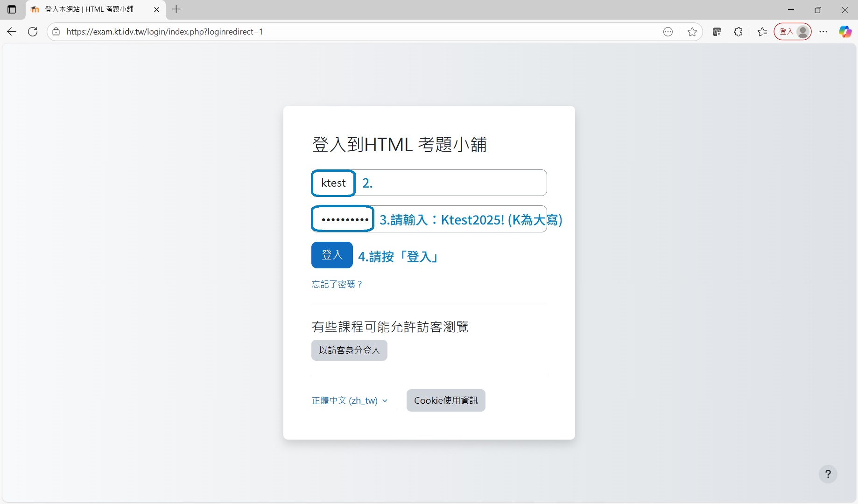The width and height of the screenshot is (858, 504).
Task: View site information lock icon
Action: (x=56, y=32)
